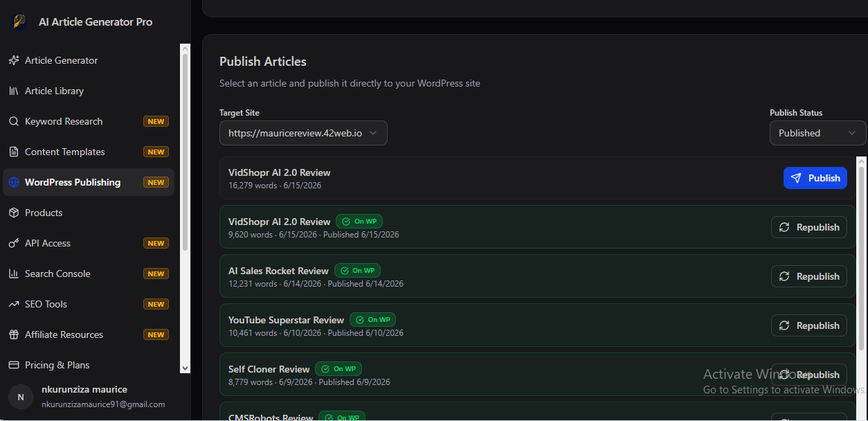Open Keyword Research page

pos(89,121)
